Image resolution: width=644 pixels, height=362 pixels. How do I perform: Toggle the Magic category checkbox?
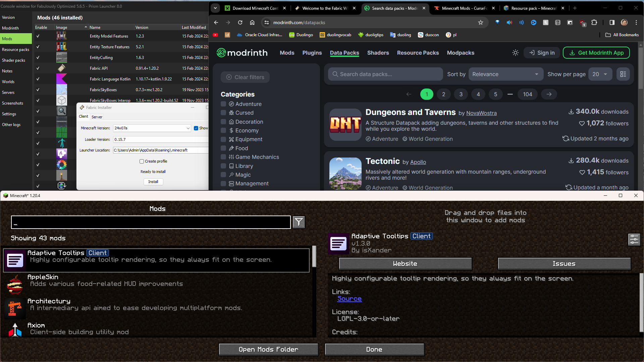[223, 175]
